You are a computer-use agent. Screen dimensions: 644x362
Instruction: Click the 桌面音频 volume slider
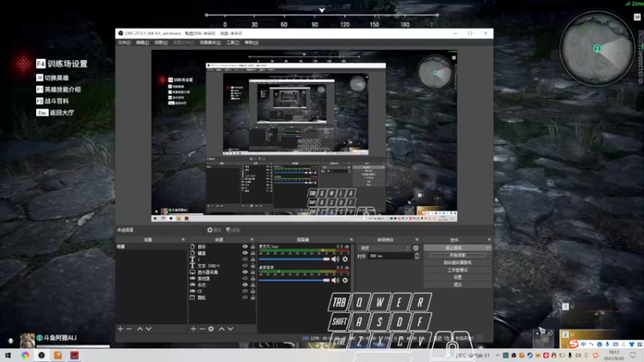[294, 280]
